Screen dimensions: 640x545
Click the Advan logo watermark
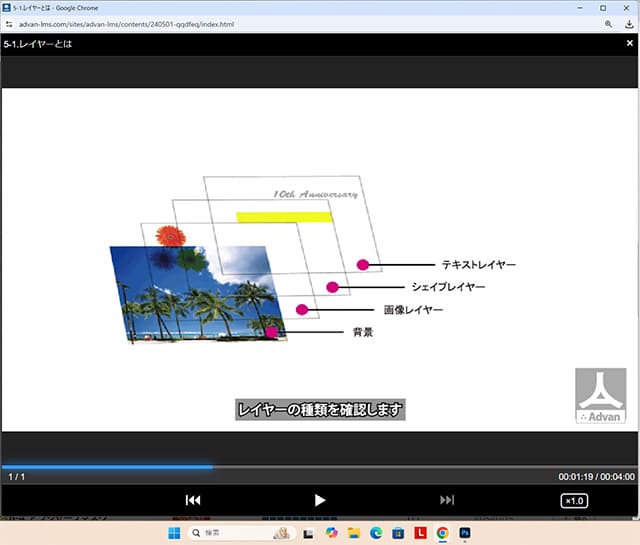600,395
